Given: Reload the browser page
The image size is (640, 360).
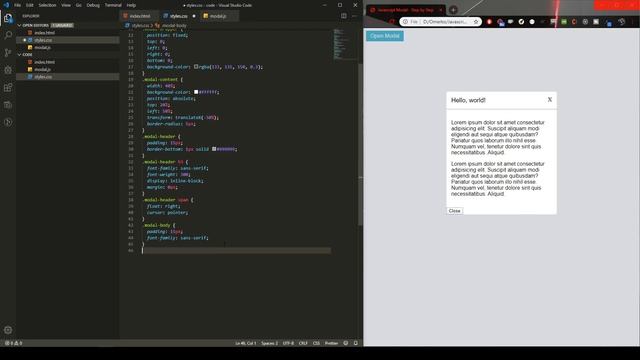Looking at the screenshot, I should point(392,22).
